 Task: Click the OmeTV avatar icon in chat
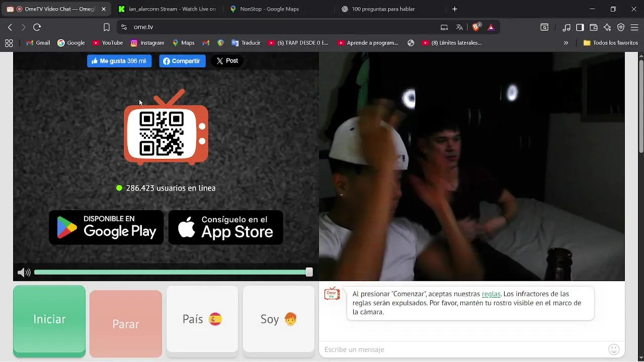tap(332, 294)
